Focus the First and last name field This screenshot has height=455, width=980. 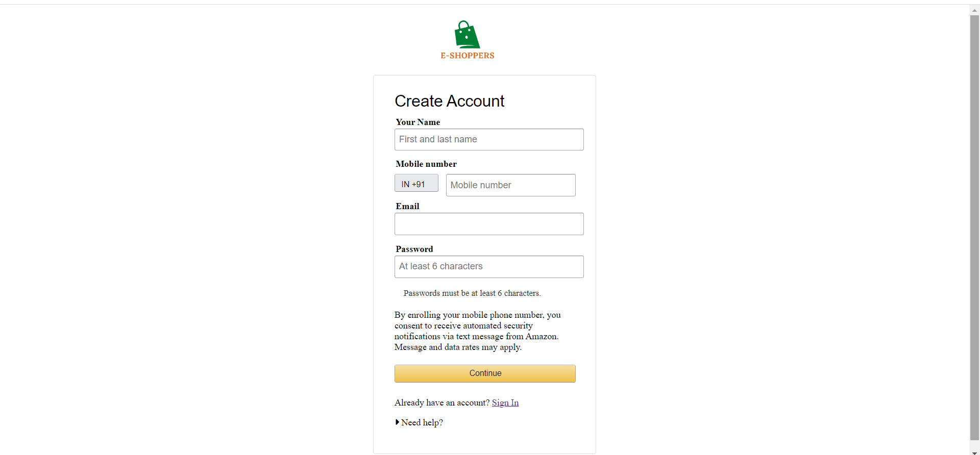pos(489,139)
